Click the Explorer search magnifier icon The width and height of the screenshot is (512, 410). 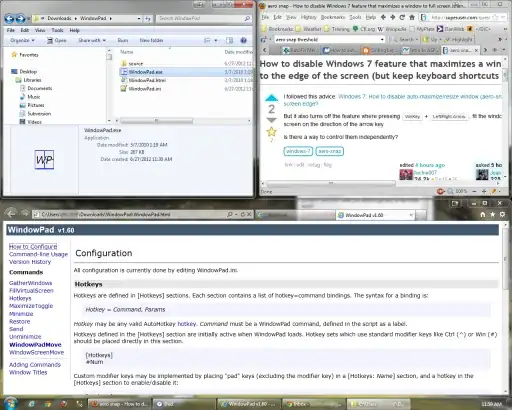tap(247, 18)
